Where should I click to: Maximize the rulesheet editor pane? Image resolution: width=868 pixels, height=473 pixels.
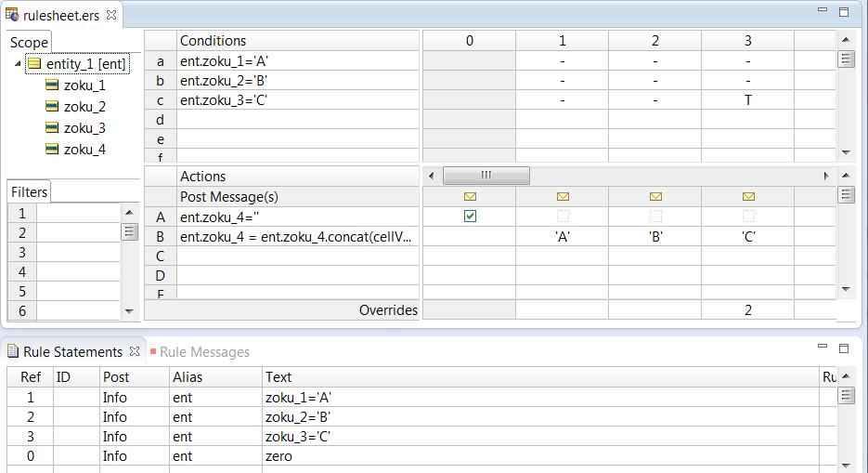pos(844,12)
